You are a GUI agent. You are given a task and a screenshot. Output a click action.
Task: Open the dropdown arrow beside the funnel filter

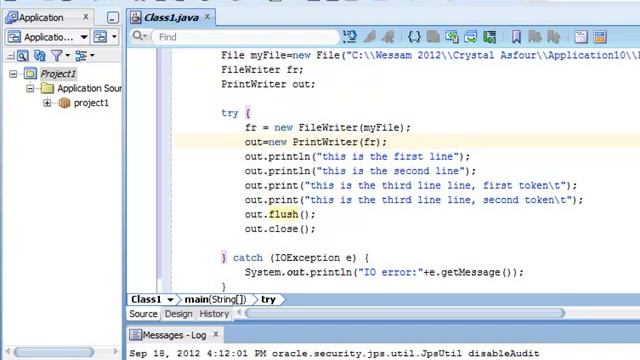[x=67, y=56]
